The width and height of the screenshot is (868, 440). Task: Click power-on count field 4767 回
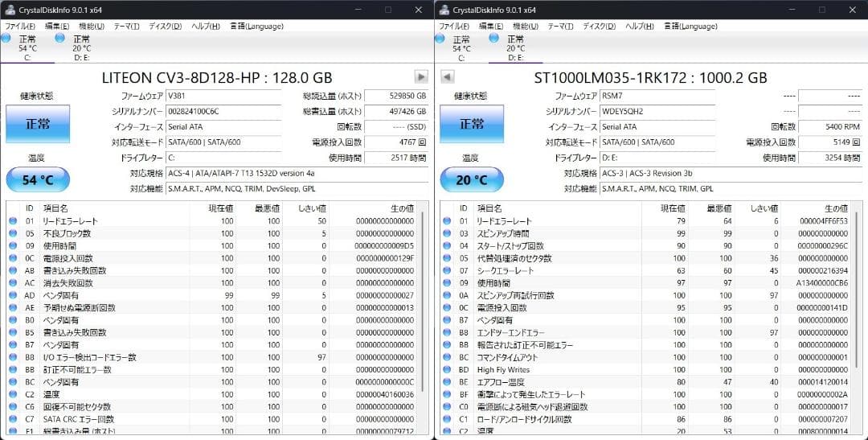396,142
